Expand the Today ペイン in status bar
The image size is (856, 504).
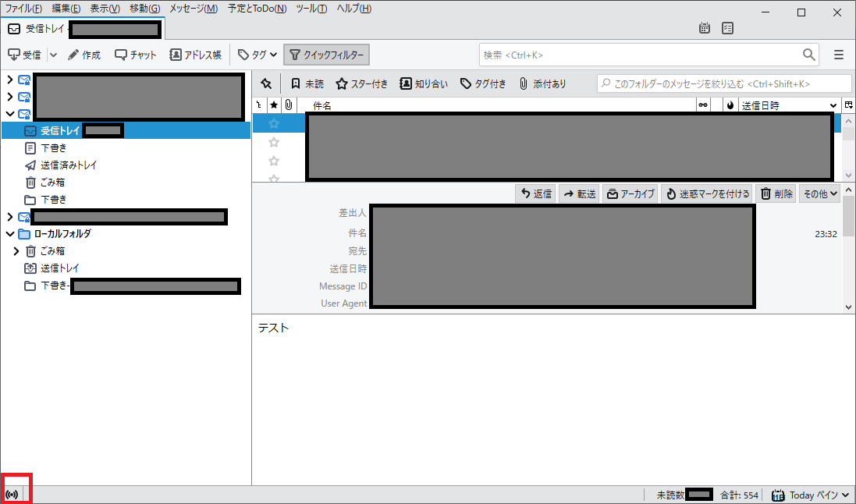tap(811, 495)
